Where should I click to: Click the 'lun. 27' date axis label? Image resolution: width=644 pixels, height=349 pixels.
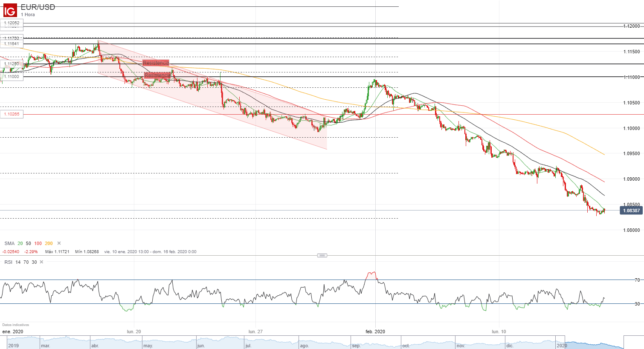(x=255, y=332)
